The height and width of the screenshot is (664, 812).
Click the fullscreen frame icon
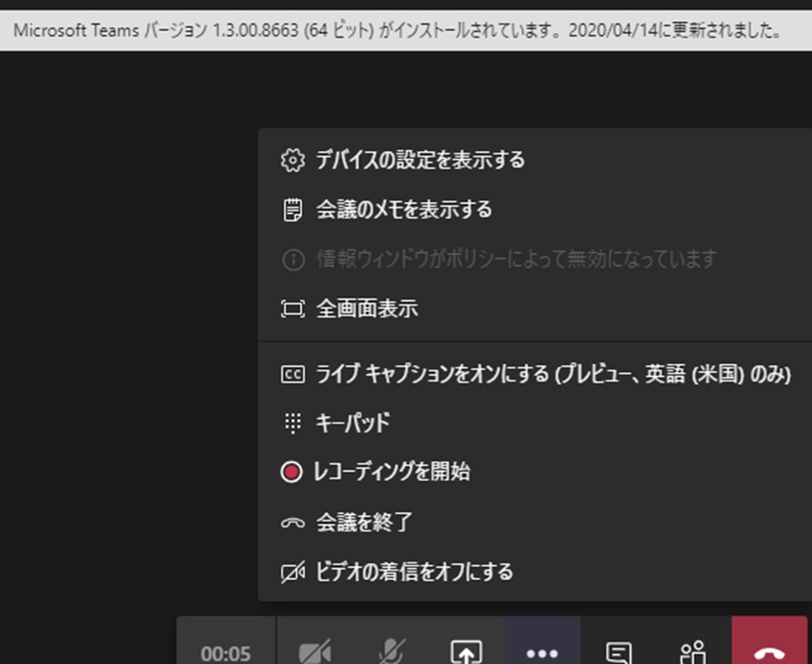click(x=293, y=309)
